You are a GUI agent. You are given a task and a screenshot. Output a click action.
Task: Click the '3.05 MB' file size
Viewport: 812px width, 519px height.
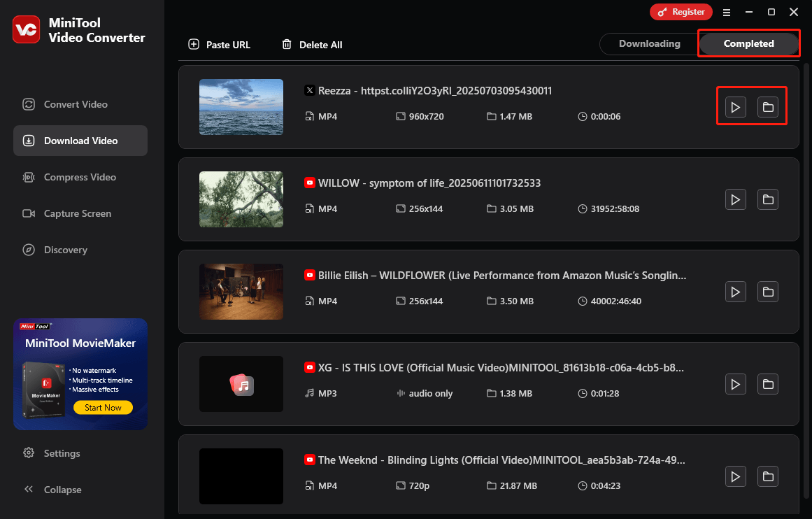[516, 208]
